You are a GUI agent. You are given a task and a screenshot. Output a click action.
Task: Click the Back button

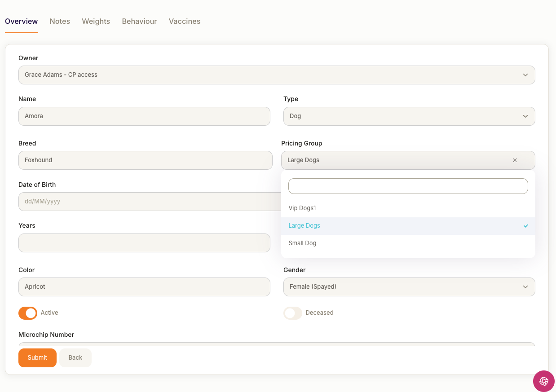coord(75,358)
